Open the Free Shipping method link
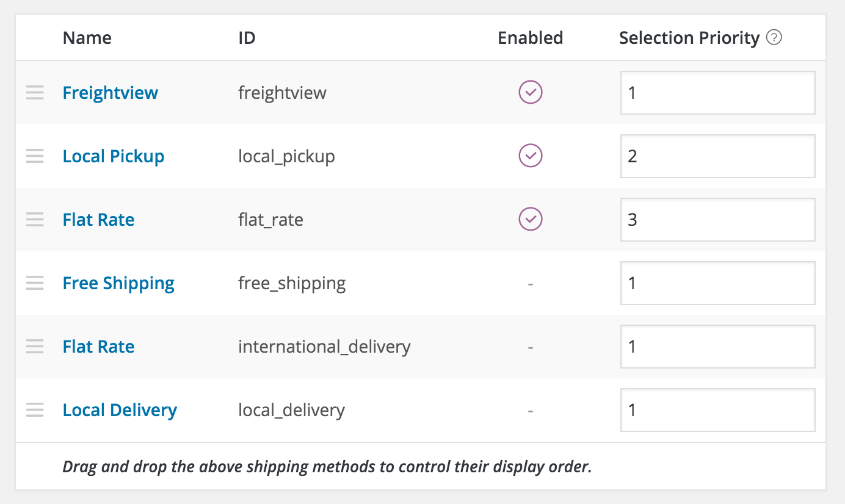Screen dimensions: 845x504 (x=118, y=283)
